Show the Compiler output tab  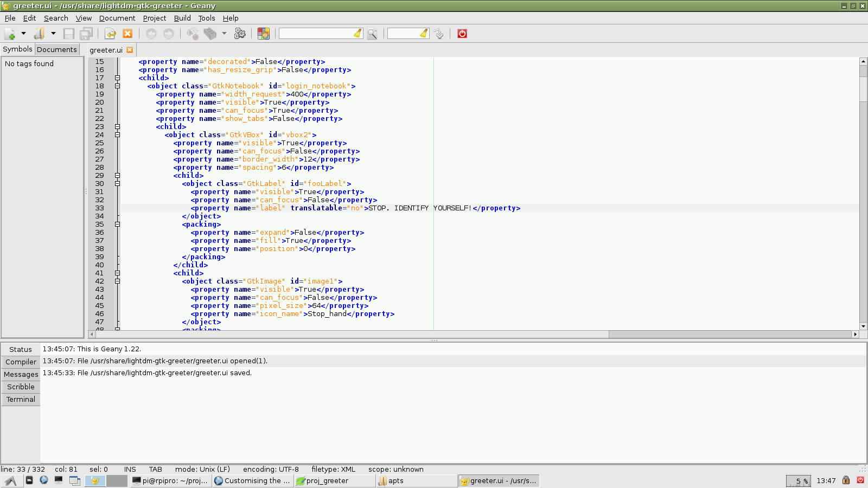pos(21,362)
